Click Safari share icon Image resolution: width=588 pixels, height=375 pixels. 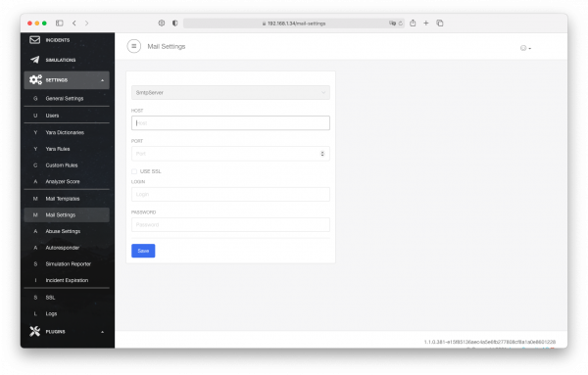coord(413,23)
